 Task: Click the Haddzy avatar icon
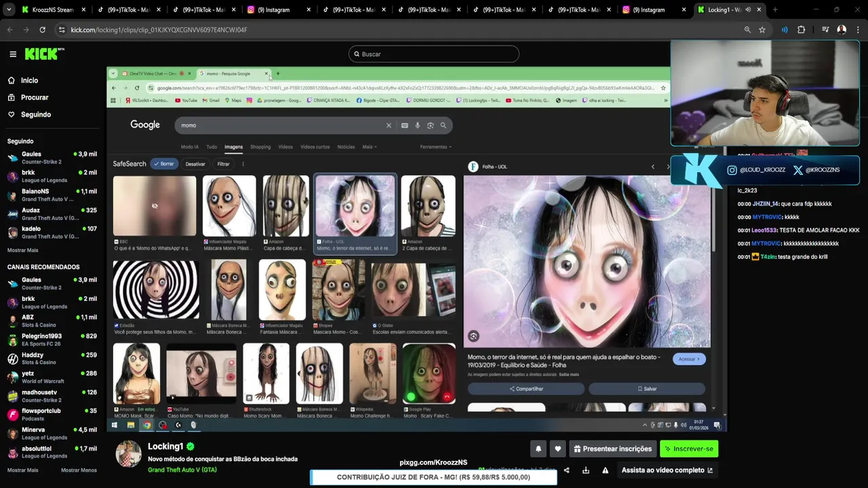click(13, 359)
